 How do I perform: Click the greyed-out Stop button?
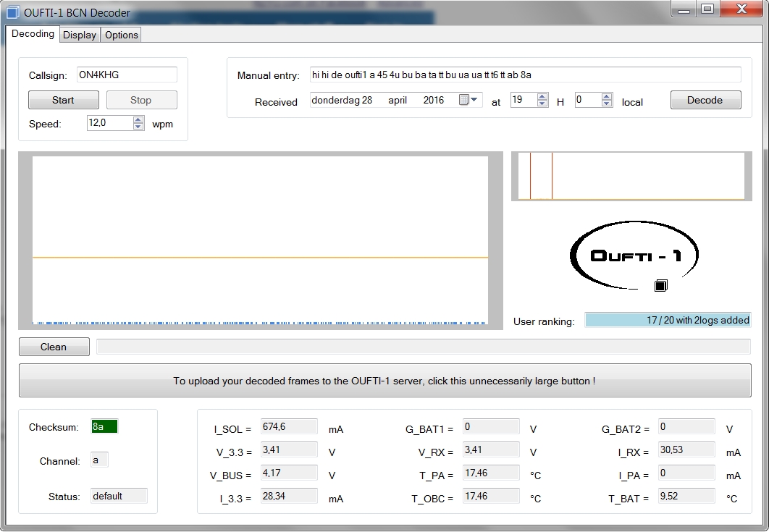click(141, 100)
